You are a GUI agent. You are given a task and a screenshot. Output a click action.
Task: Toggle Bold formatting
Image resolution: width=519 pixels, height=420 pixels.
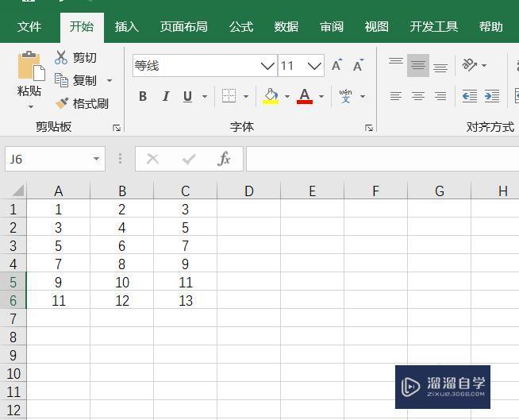(143, 96)
